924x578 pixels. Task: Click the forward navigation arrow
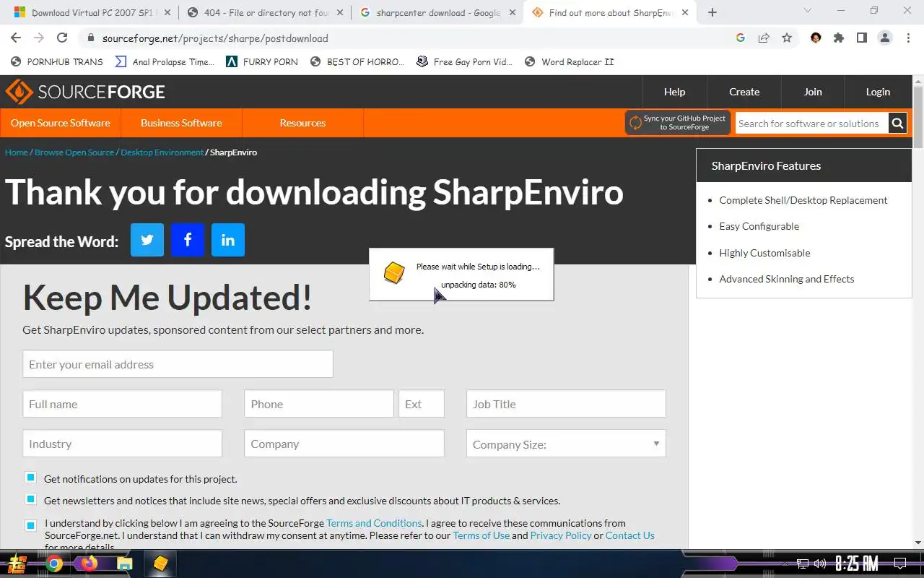click(39, 38)
